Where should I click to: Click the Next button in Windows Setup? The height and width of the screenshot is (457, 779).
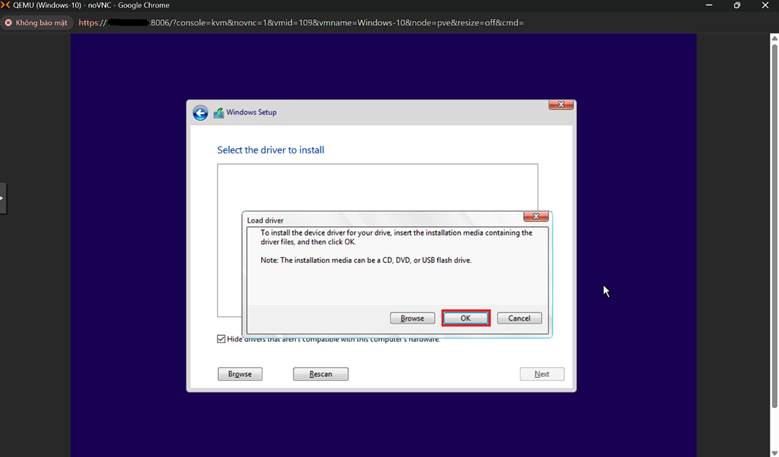541,374
